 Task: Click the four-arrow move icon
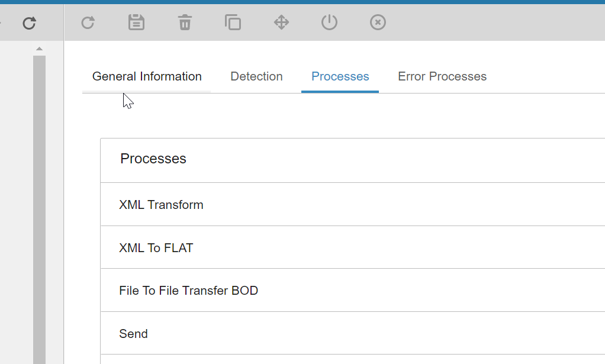tap(281, 22)
